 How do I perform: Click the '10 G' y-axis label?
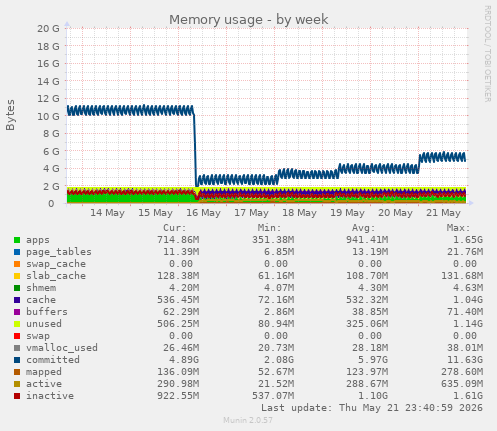(48, 116)
